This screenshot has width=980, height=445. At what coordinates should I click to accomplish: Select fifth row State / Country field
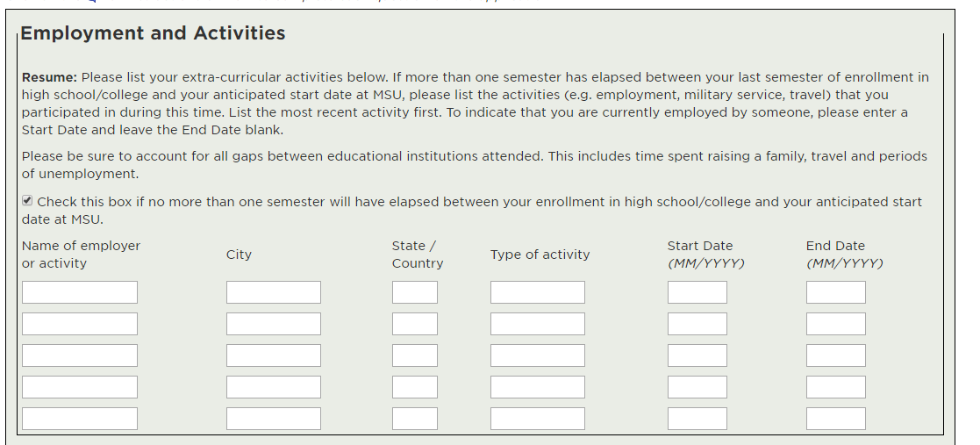[415, 419]
